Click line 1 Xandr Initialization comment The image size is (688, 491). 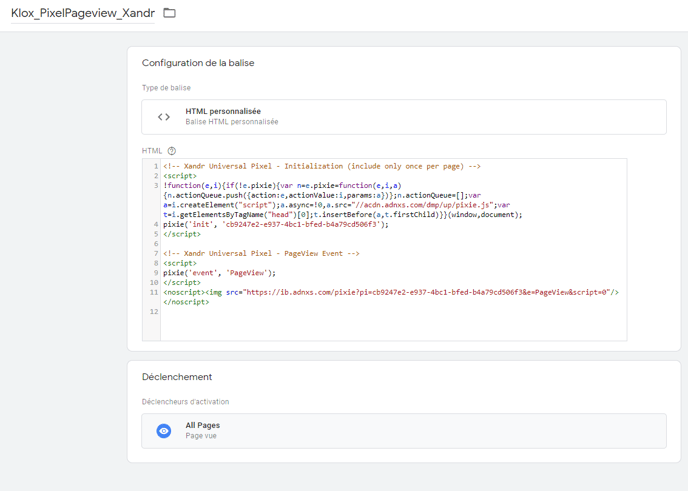point(322,166)
